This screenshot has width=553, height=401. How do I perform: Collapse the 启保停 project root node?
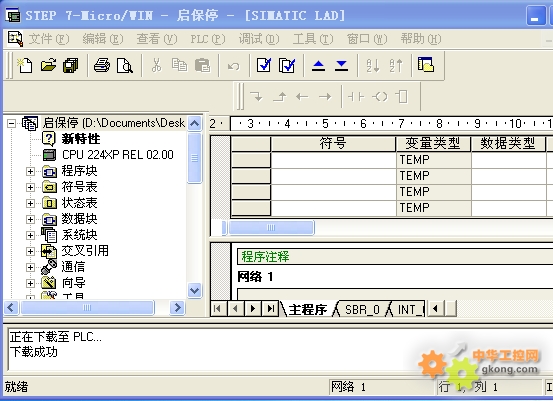click(x=11, y=123)
